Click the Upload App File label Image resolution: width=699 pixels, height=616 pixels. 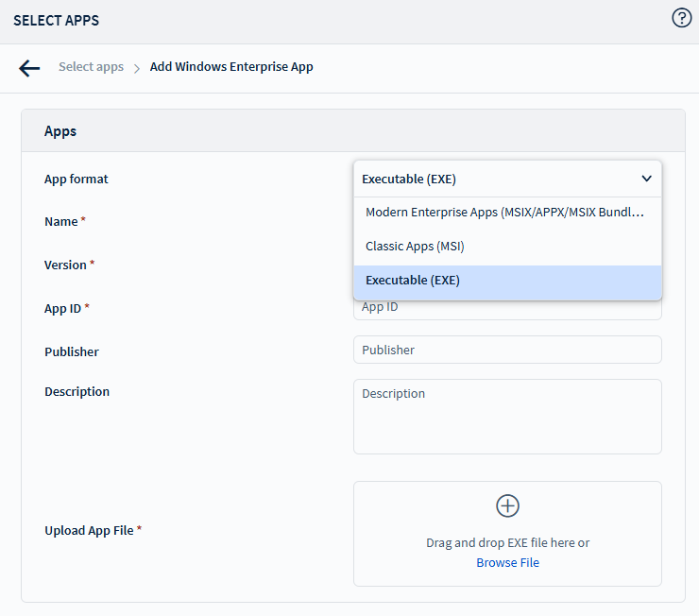click(x=89, y=531)
